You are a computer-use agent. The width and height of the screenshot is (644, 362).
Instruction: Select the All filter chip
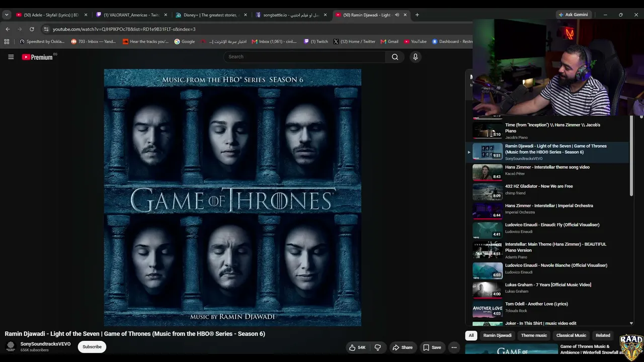click(471, 335)
